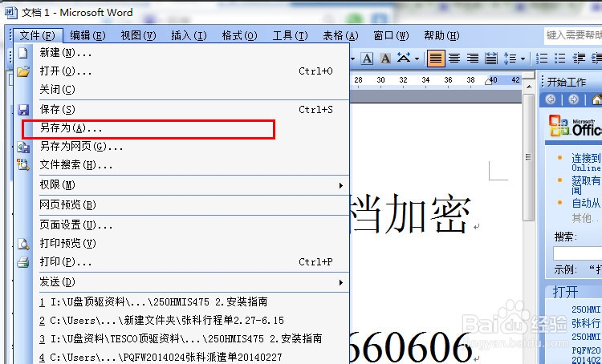Open the 工具(T) menu

[291, 35]
